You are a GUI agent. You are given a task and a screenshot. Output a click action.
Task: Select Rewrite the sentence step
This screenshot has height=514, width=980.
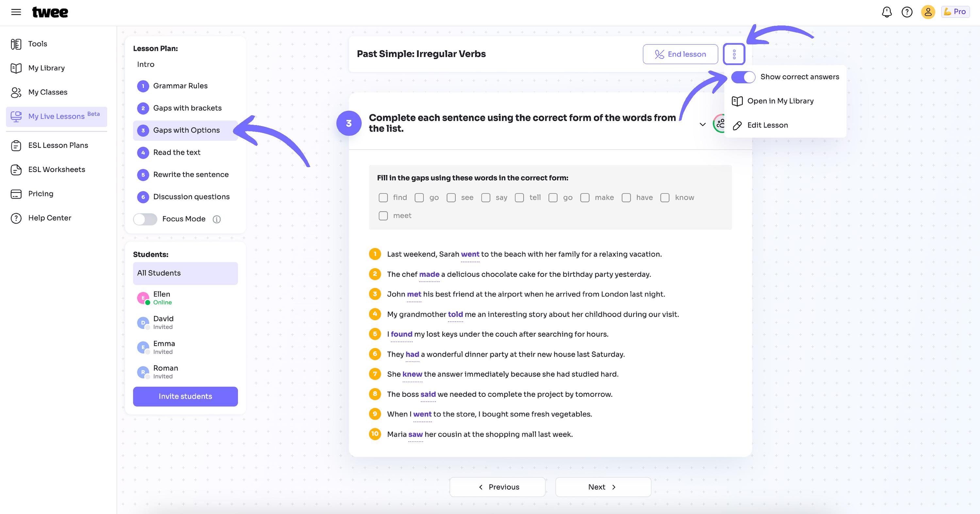point(185,175)
